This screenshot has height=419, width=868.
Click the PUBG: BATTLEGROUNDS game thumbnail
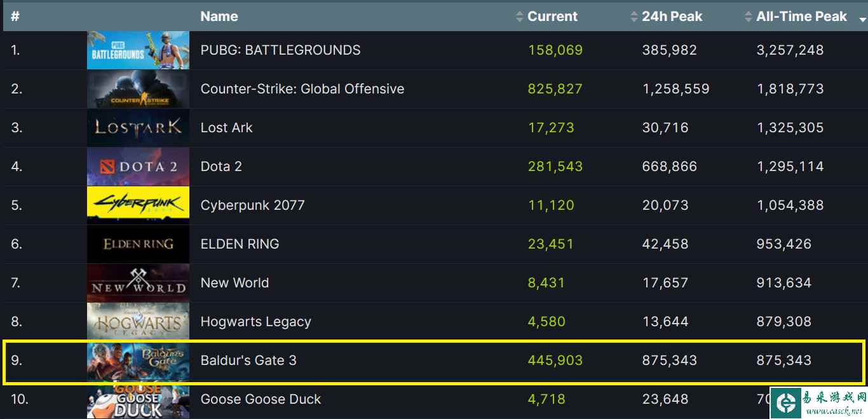tap(138, 50)
